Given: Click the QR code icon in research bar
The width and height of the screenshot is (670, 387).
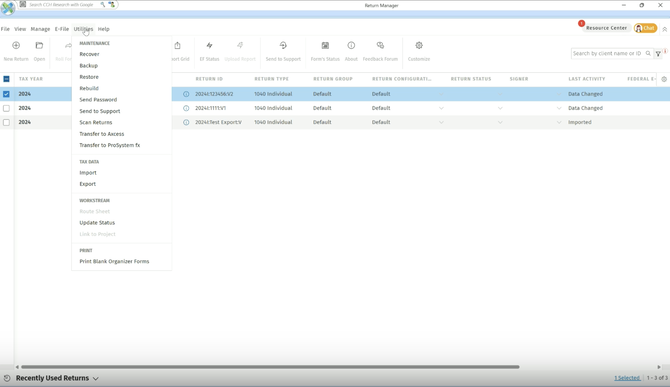Looking at the screenshot, I should 23,4.
